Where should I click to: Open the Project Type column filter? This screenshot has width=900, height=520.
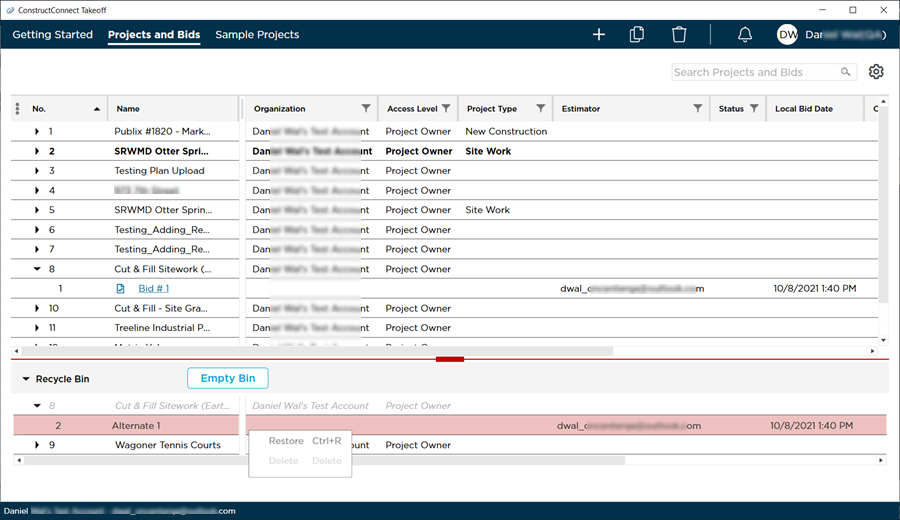[x=541, y=108]
